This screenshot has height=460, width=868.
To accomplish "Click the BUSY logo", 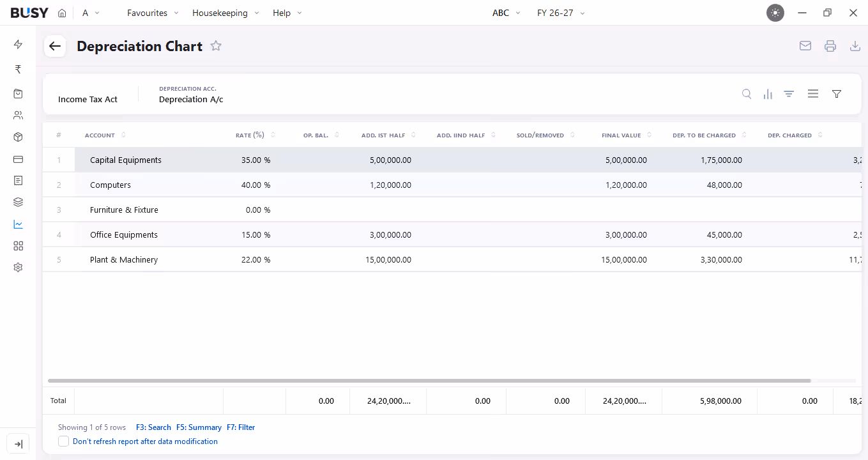I will tap(29, 13).
